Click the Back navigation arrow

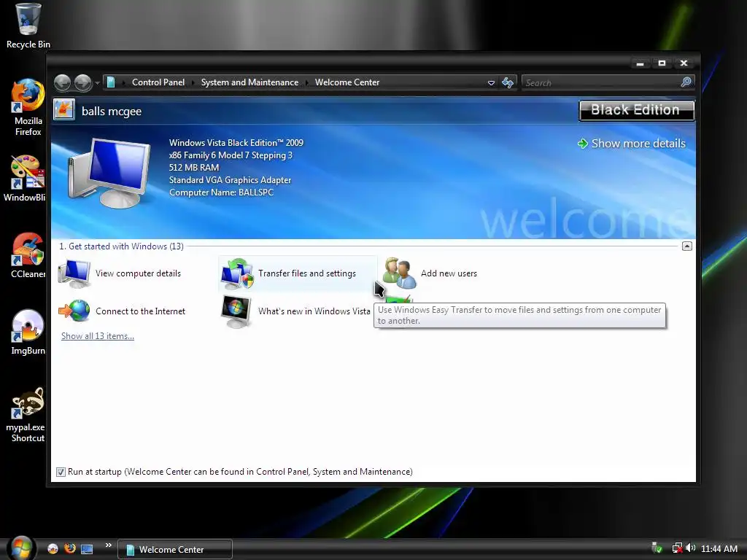[x=63, y=83]
